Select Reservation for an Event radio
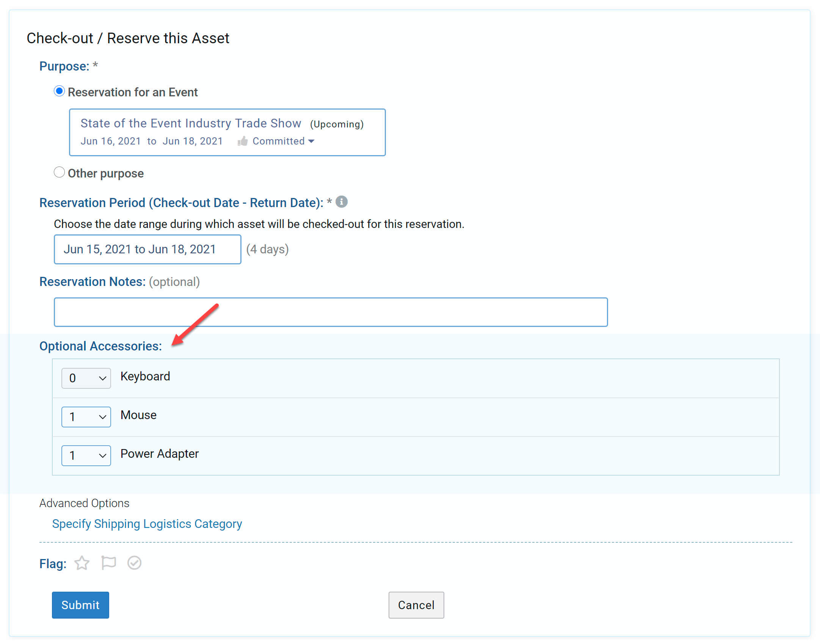This screenshot has width=820, height=644. (x=59, y=91)
